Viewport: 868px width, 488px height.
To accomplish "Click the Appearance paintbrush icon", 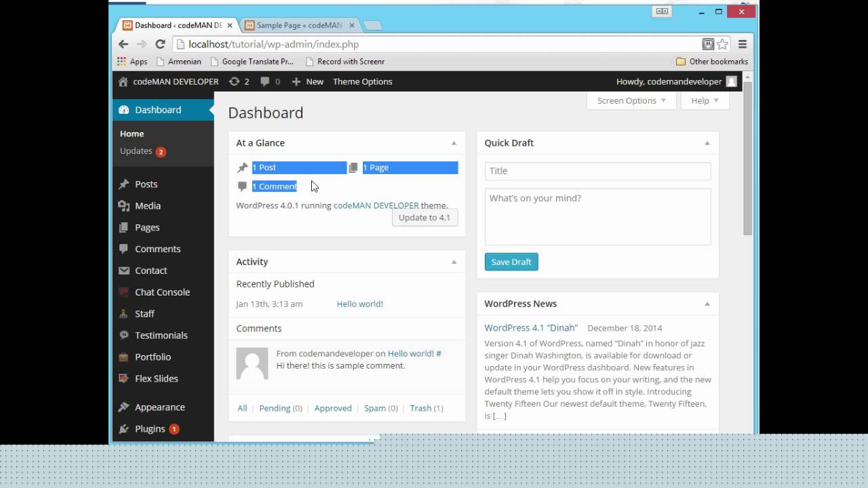I will pyautogui.click(x=123, y=407).
